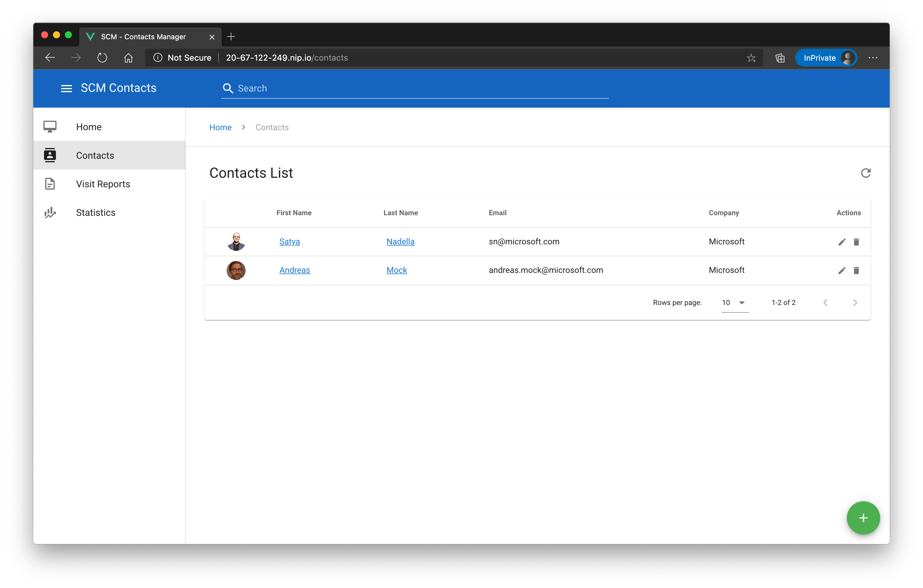
Task: Click Andreas Mock contact thumbnail
Action: [236, 270]
